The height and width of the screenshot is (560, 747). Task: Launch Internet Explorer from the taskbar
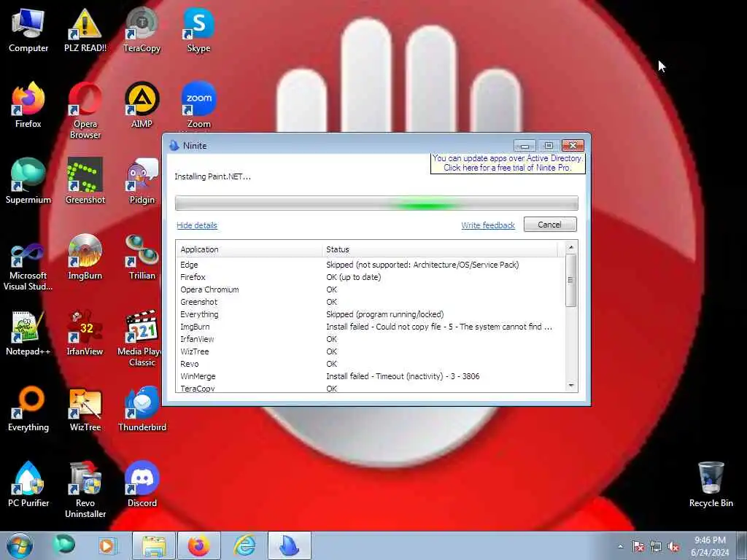(x=244, y=545)
